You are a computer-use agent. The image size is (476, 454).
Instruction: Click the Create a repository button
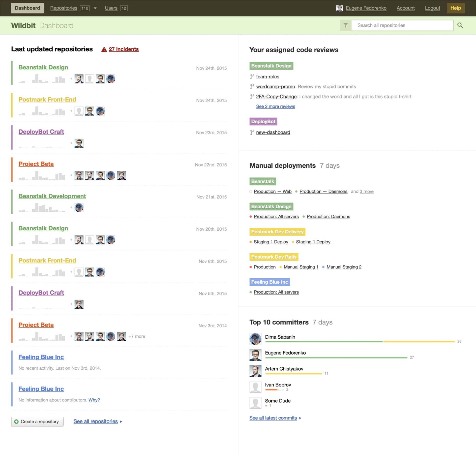click(37, 422)
